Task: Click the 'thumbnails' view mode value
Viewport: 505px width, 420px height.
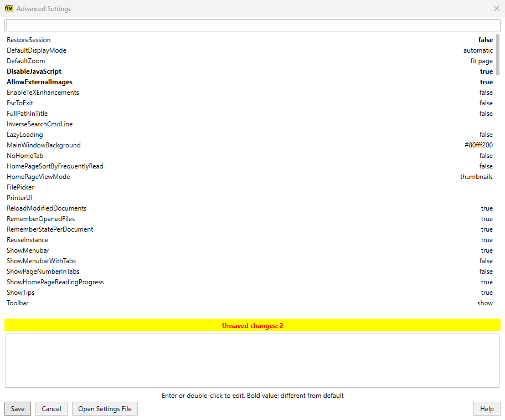Action: (x=476, y=177)
